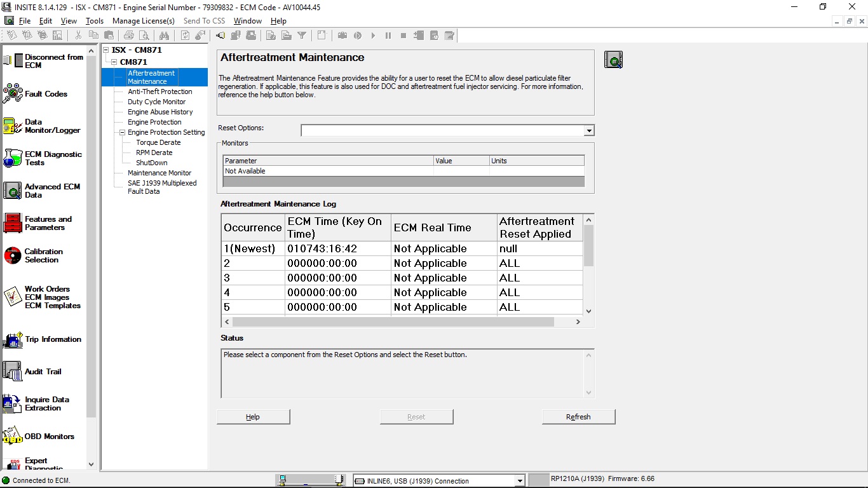The width and height of the screenshot is (868, 488).
Task: Click the scissors Cut toolbar icon
Action: [x=78, y=36]
